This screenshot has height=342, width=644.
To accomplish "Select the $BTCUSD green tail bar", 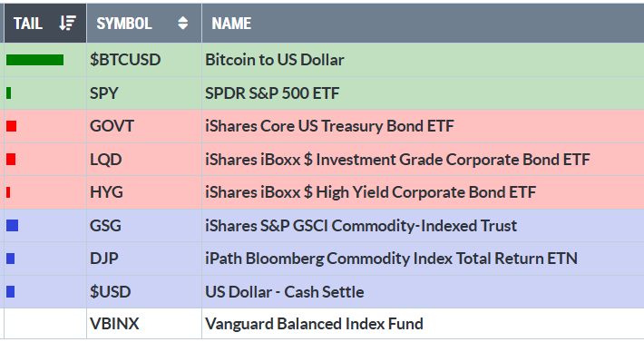I will coord(34,60).
